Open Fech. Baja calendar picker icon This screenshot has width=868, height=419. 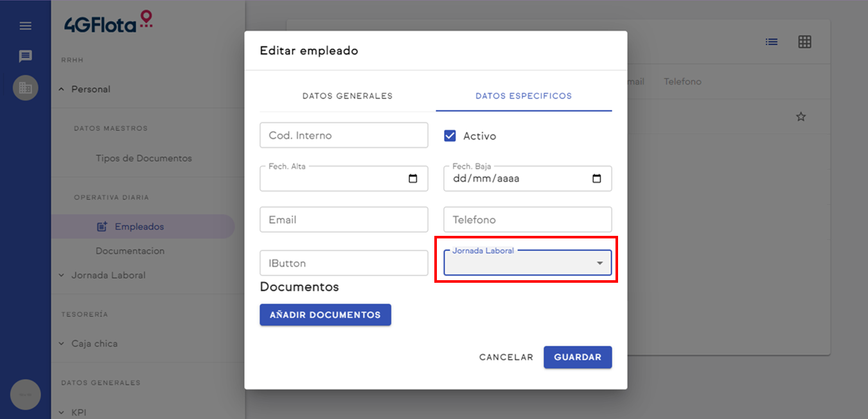click(x=596, y=179)
